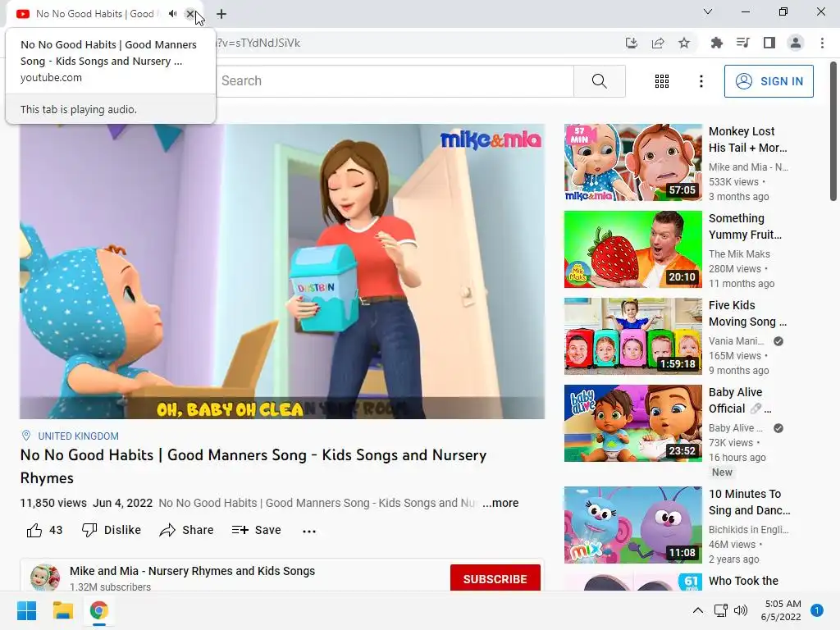Subscribe to the channel
This screenshot has width=840, height=630.
(495, 578)
